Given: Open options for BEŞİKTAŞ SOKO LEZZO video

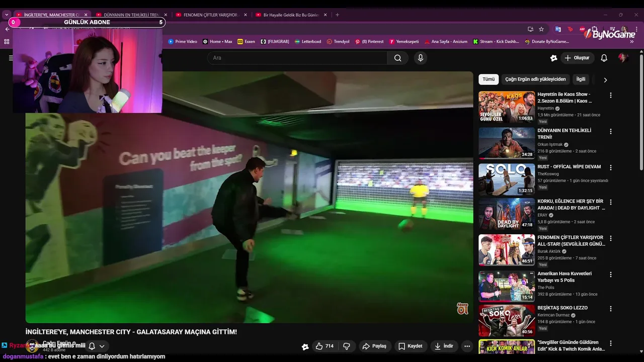Looking at the screenshot, I should point(611,309).
